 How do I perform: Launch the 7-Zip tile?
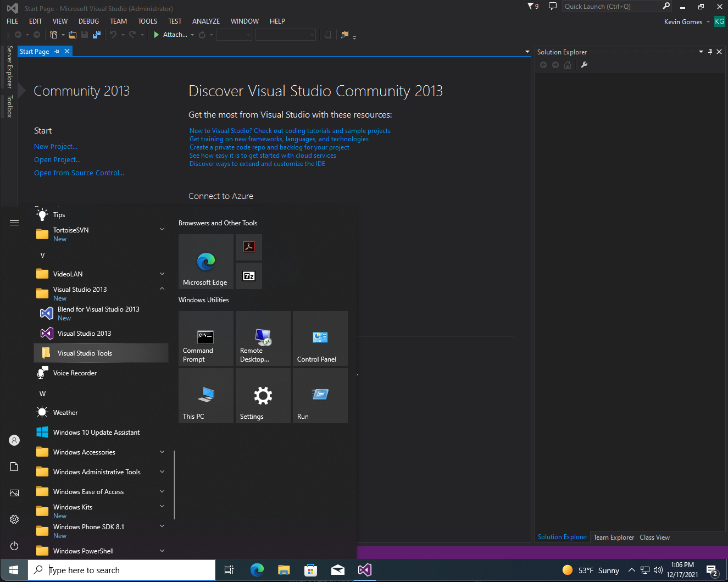click(x=249, y=276)
